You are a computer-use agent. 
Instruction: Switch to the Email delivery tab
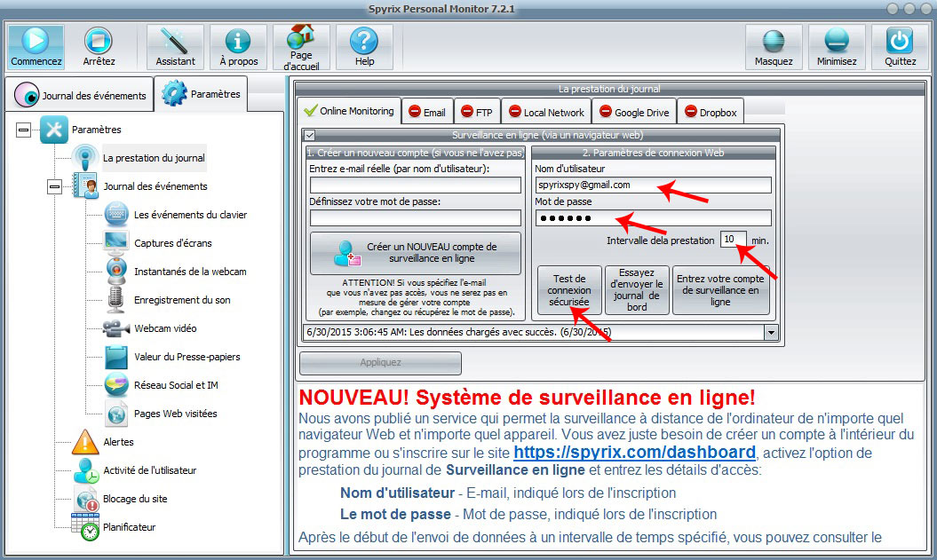[x=427, y=112]
